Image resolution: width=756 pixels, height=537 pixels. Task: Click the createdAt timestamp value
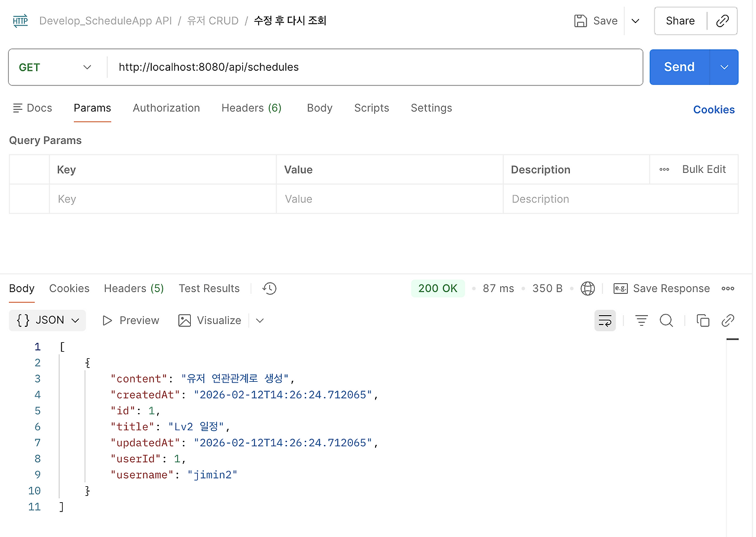283,395
